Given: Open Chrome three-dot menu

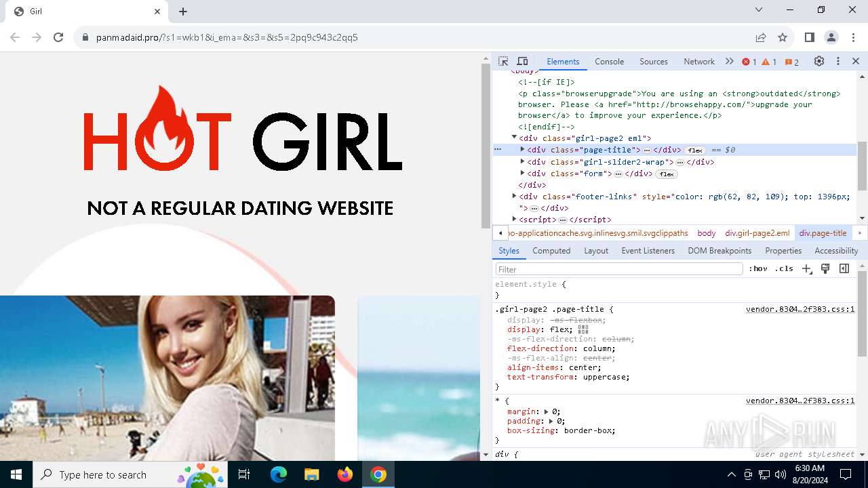Looking at the screenshot, I should click(x=852, y=37).
